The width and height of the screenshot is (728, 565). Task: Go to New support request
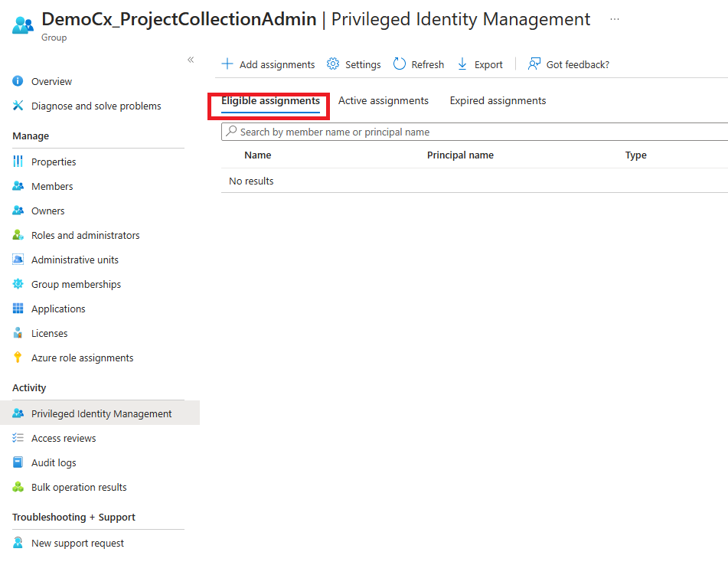pos(77,544)
